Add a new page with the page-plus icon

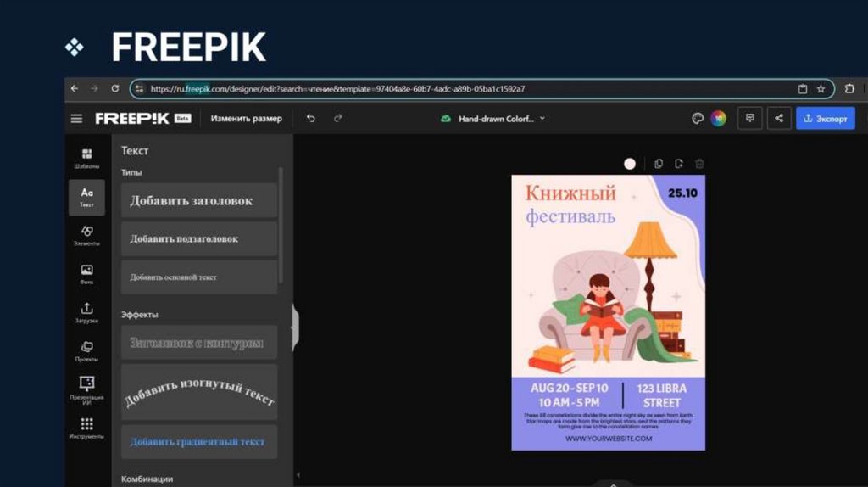tap(679, 164)
